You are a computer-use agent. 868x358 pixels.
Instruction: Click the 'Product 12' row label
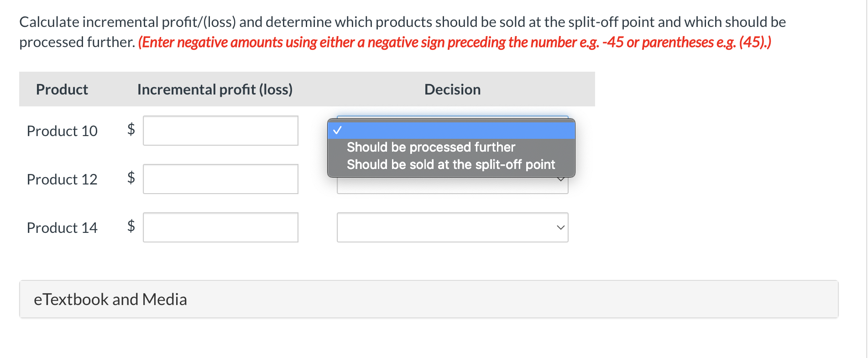62,179
